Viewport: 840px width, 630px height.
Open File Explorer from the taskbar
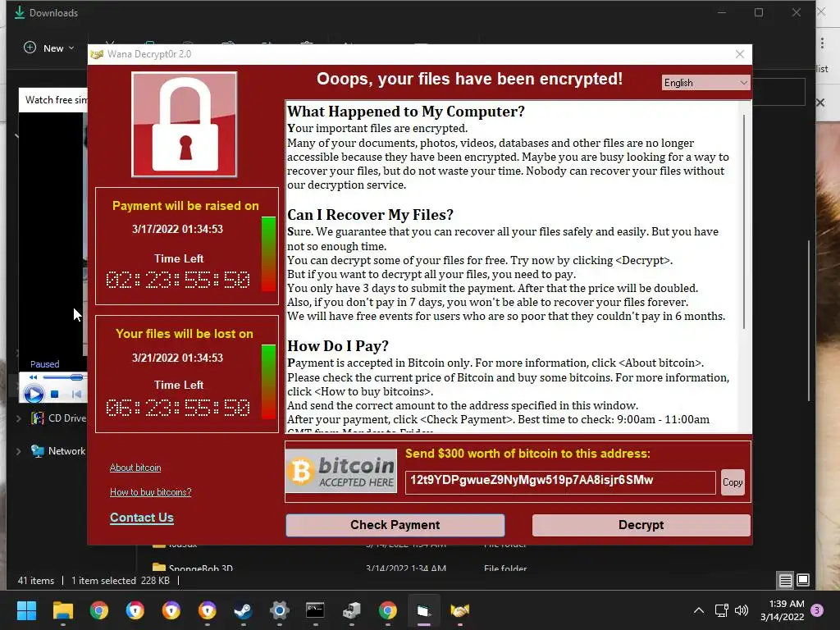point(62,610)
